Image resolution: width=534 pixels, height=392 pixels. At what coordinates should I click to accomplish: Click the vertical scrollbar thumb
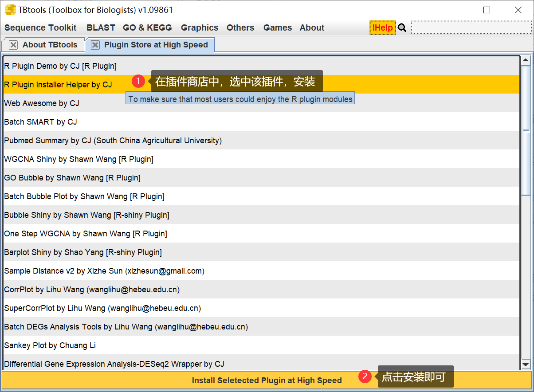tap(526, 130)
